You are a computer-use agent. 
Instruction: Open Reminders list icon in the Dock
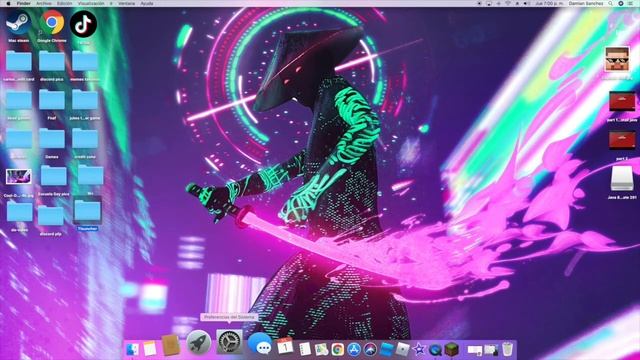coord(305,349)
